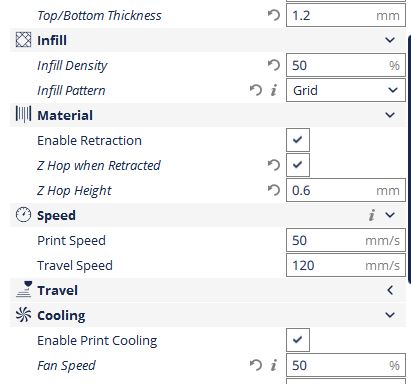
Task: Click the Cooling category fan icon
Action: [x=23, y=315]
